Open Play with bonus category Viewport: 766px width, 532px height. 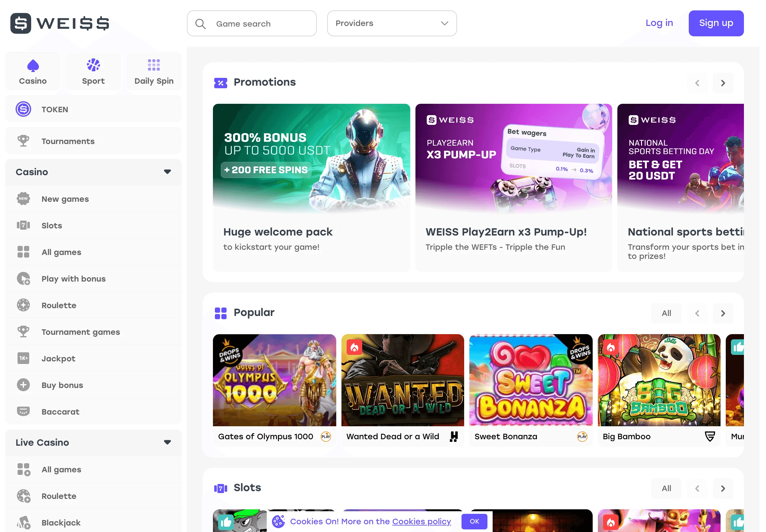pyautogui.click(x=73, y=279)
